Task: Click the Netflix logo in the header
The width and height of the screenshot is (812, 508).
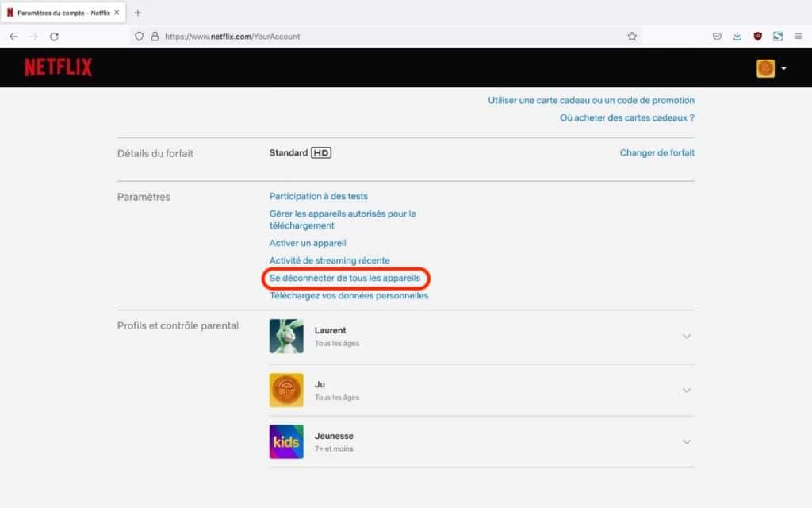Action: point(58,67)
